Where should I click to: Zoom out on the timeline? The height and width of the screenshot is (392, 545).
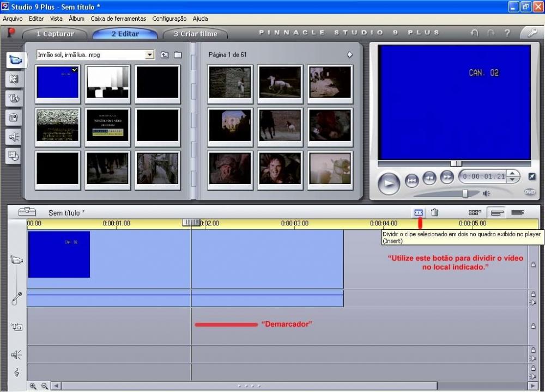click(44, 386)
